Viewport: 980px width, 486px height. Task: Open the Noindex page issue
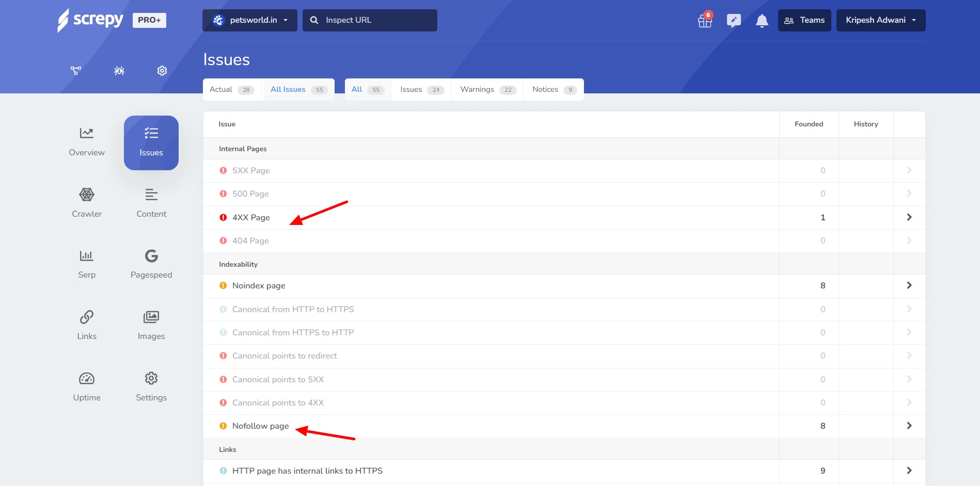coord(259,286)
